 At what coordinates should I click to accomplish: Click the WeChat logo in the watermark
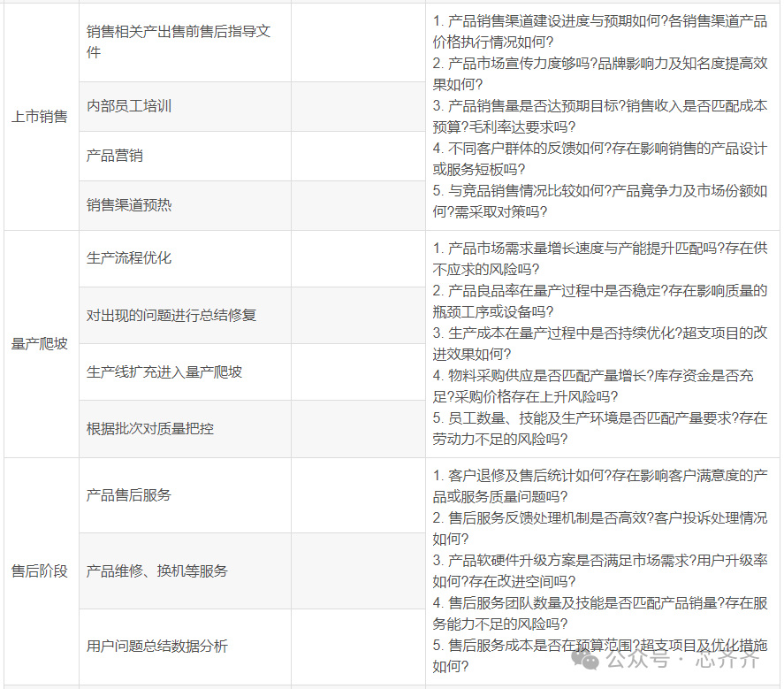pos(584,658)
